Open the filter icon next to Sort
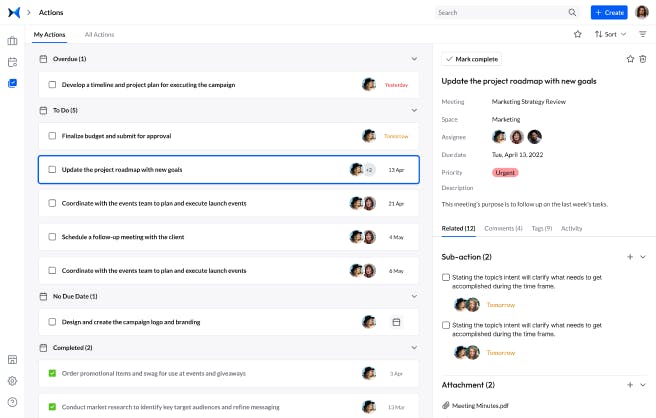This screenshot has height=418, width=656. click(x=643, y=34)
